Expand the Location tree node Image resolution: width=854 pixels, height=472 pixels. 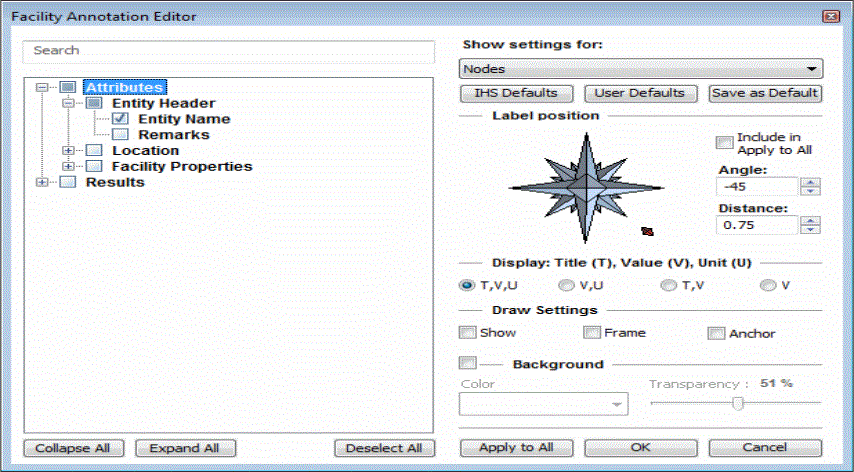(x=69, y=151)
